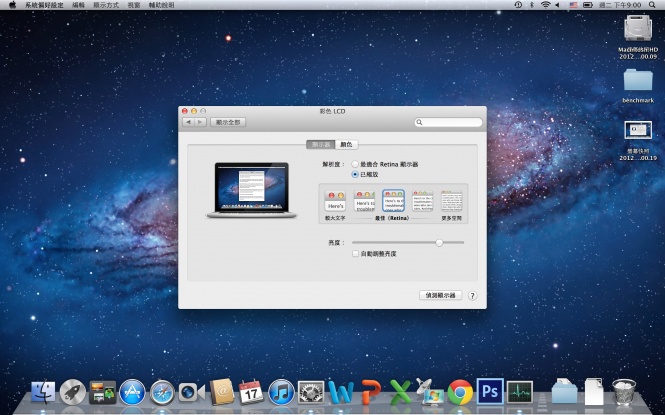Open Photoshop Ps icon in Dock
This screenshot has height=415, width=665.
tap(490, 392)
